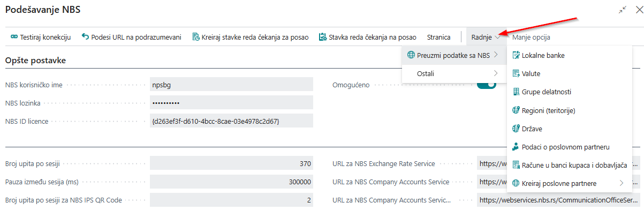Focus the Pauza između sesija (ms) field
This screenshot has height=210, width=644.
pos(231,182)
